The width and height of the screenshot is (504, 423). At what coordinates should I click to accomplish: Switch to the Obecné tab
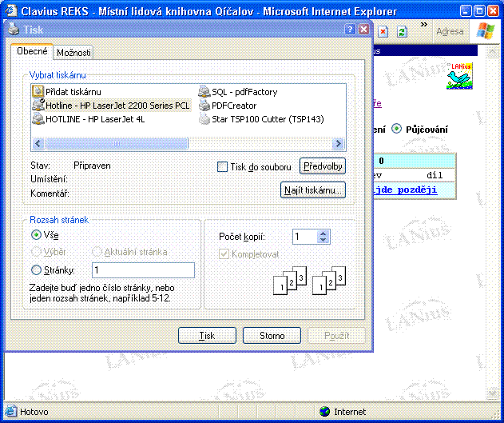pyautogui.click(x=32, y=51)
